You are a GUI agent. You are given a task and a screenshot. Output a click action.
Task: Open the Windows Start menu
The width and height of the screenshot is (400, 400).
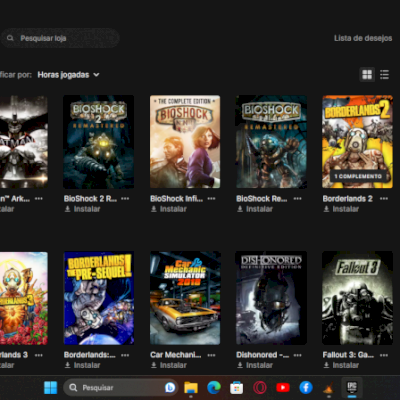click(x=51, y=388)
